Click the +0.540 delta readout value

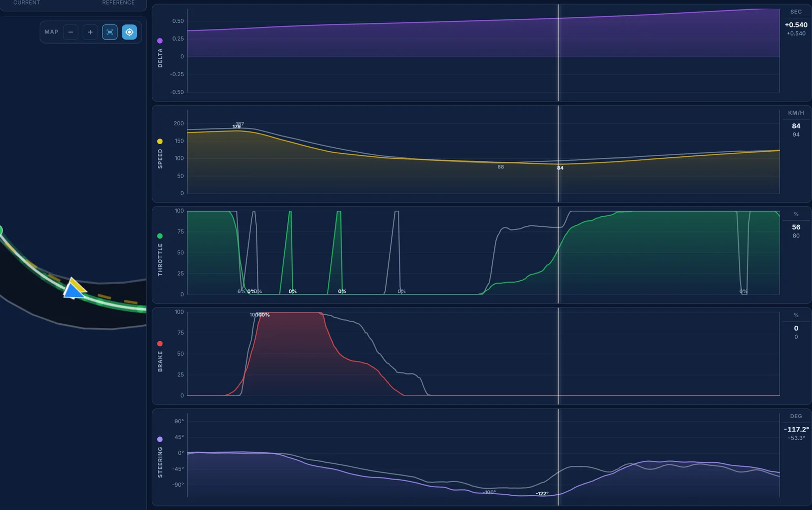click(796, 25)
